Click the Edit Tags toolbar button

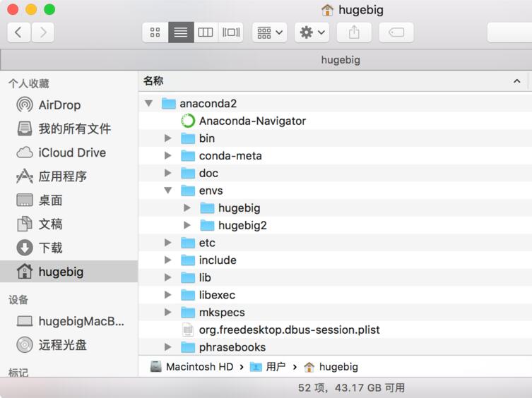pos(396,32)
